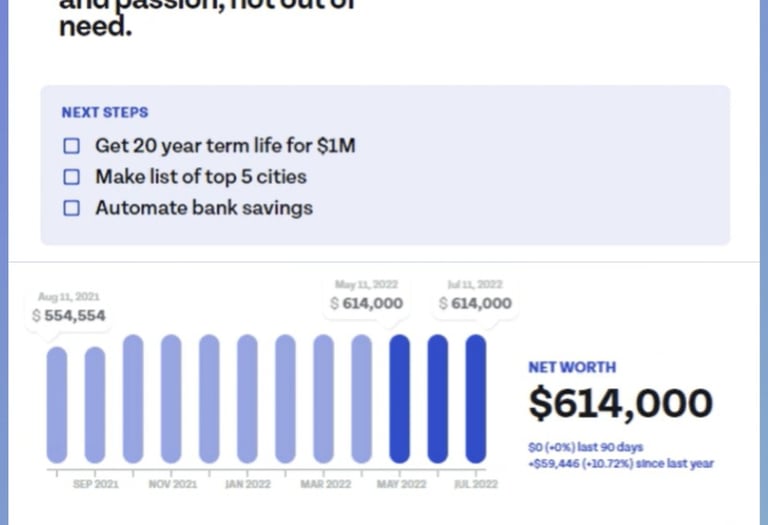Click the NET WORTH label
Image resolution: width=768 pixels, height=525 pixels.
click(572, 367)
